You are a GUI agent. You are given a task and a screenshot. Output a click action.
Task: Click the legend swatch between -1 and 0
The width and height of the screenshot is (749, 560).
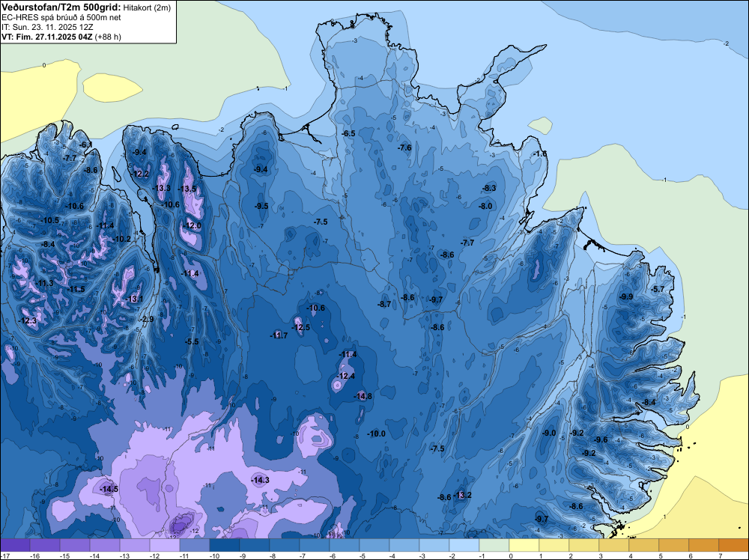click(x=494, y=545)
